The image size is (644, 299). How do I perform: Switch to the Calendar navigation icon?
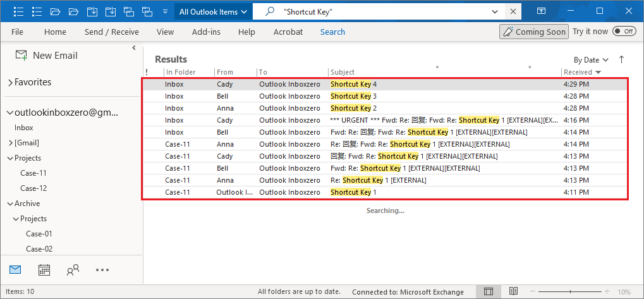click(44, 270)
